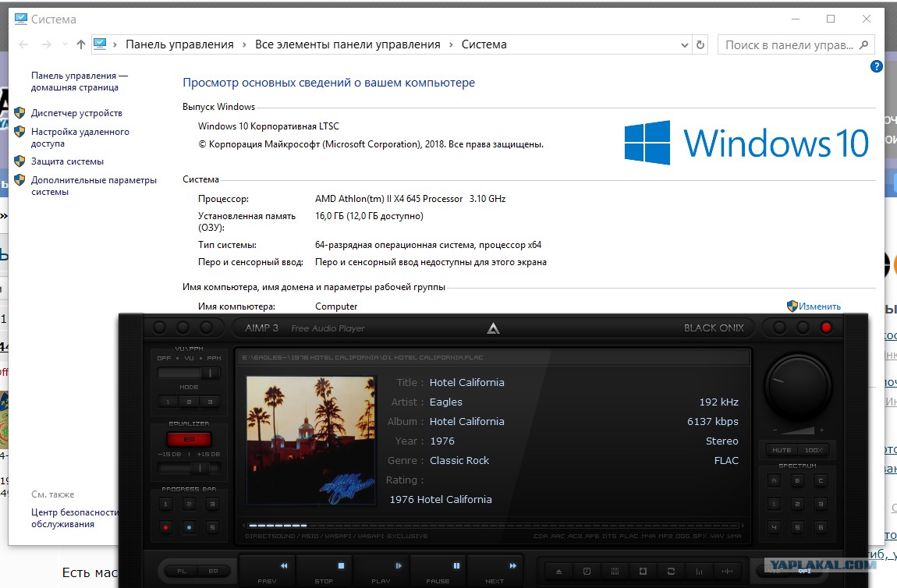This screenshot has height=588, width=897.
Task: Expand chevron after Все элементы панели управления
Action: [451, 44]
